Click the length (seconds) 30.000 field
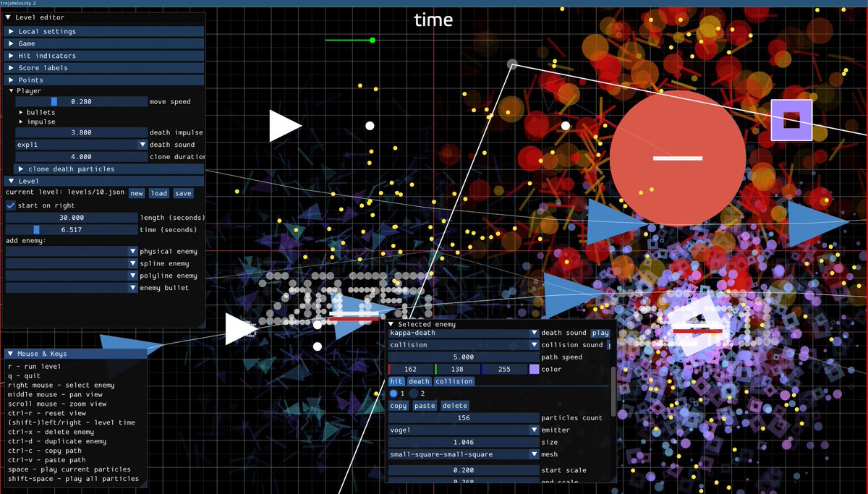The image size is (868, 494). coord(72,218)
